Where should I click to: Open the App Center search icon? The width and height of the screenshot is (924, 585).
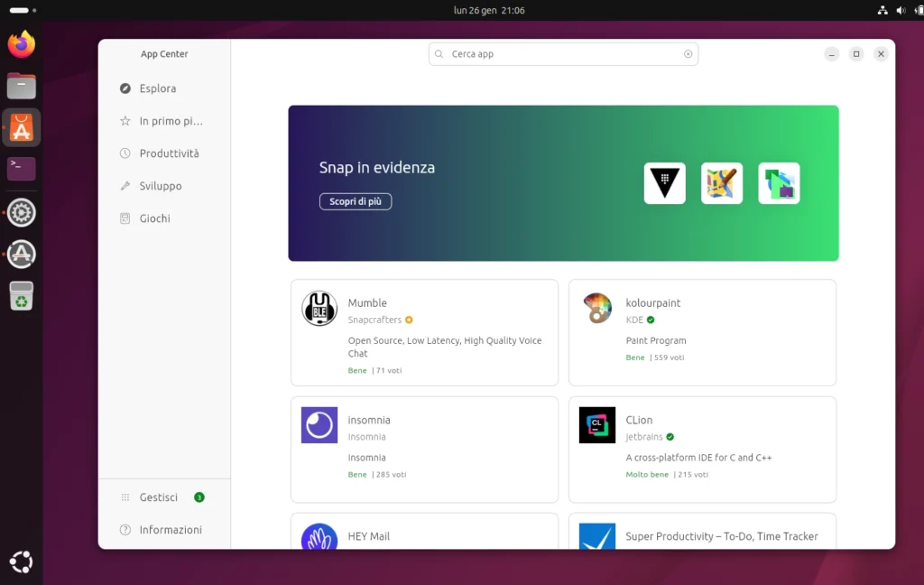pos(439,53)
